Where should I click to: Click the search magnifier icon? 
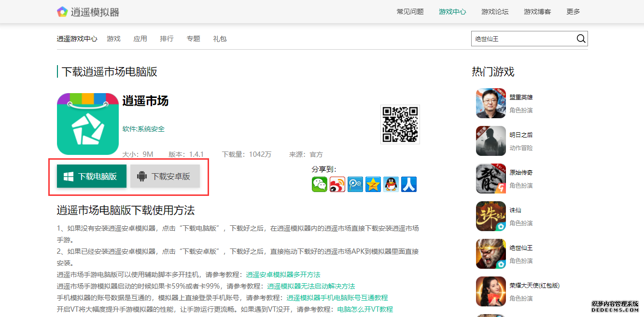581,39
